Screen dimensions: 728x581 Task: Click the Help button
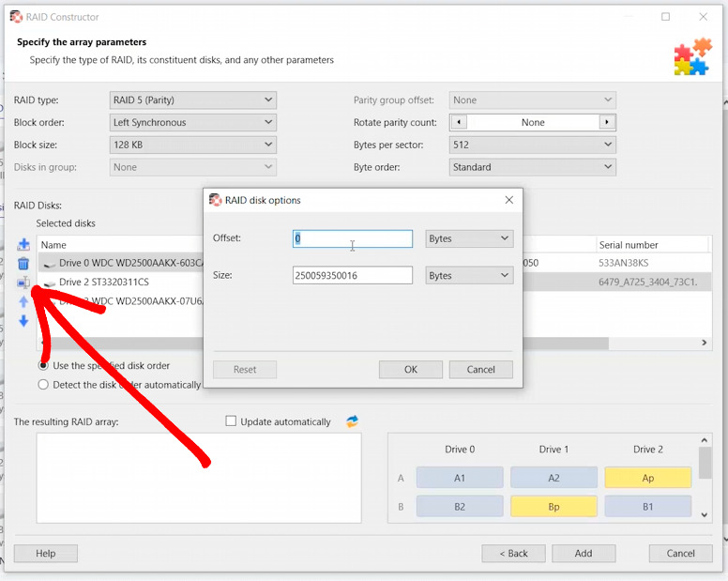coord(45,553)
